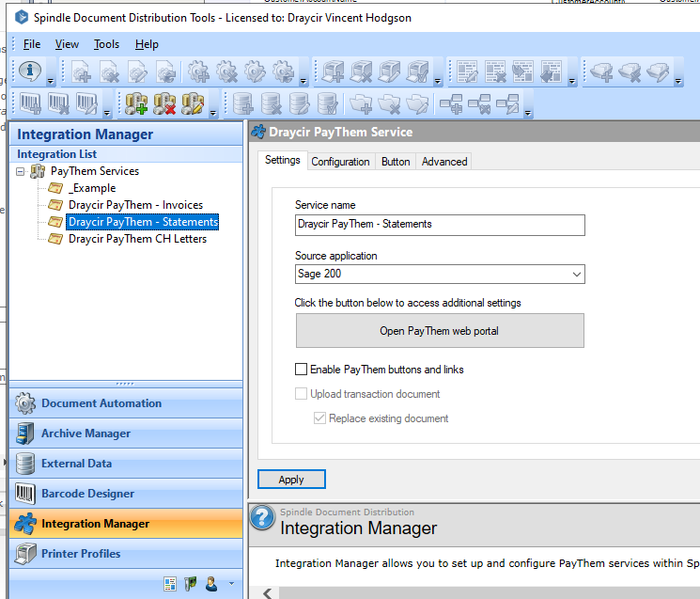Open the Barcode Designer pane
This screenshot has width=700, height=599.
tap(126, 494)
